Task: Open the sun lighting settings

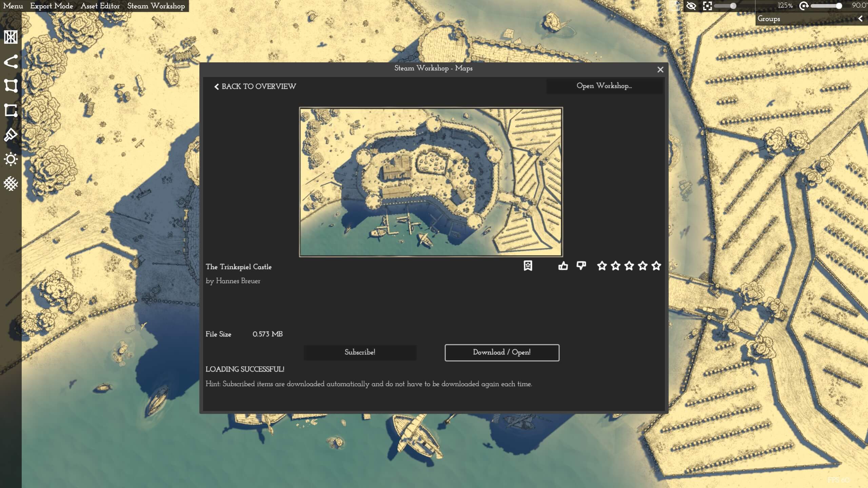Action: point(11,159)
